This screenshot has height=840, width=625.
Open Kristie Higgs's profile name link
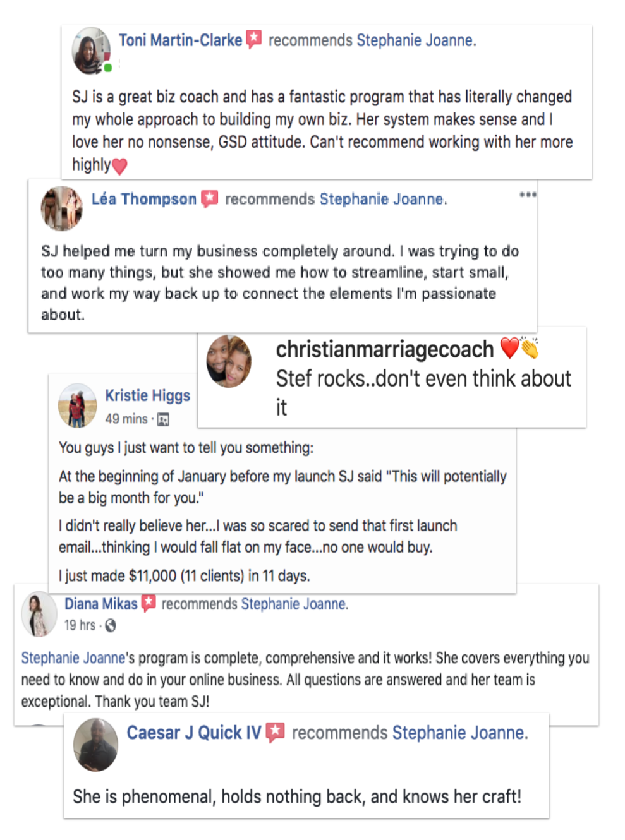147,395
